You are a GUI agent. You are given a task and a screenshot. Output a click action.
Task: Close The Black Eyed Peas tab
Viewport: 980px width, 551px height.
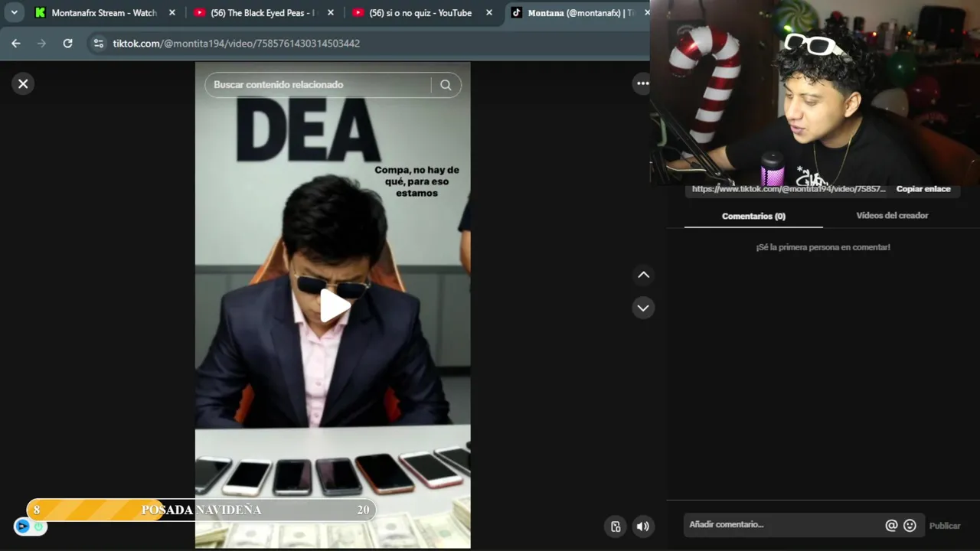tap(331, 12)
